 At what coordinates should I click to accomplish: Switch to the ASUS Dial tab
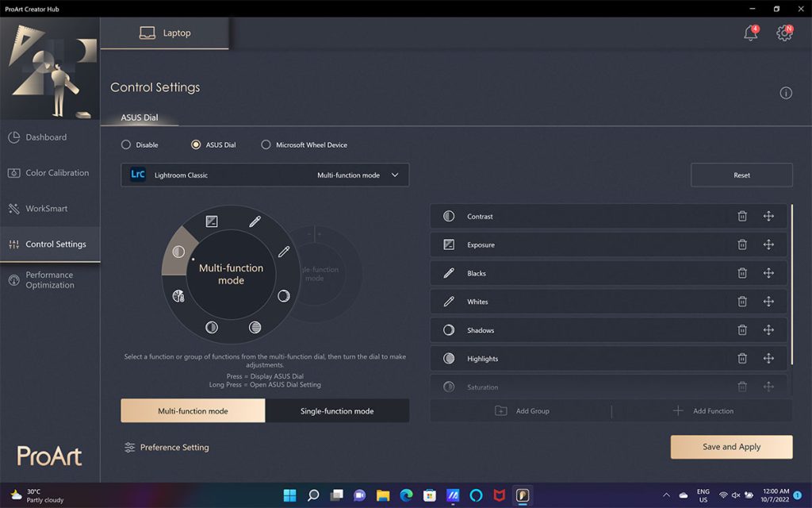point(140,117)
